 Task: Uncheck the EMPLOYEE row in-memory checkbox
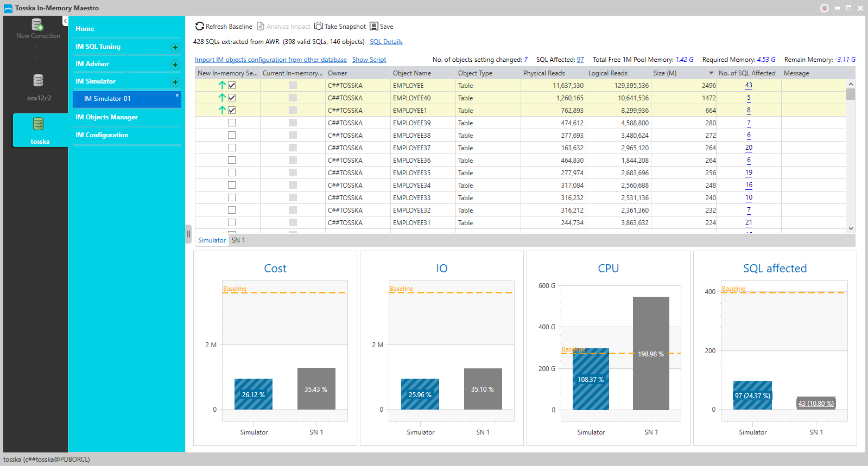coord(232,85)
